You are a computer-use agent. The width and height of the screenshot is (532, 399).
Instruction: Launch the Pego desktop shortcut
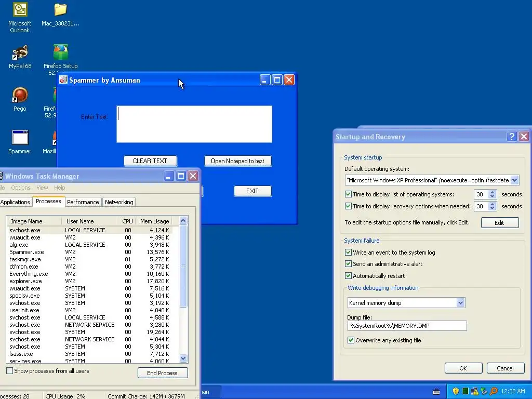tap(20, 99)
